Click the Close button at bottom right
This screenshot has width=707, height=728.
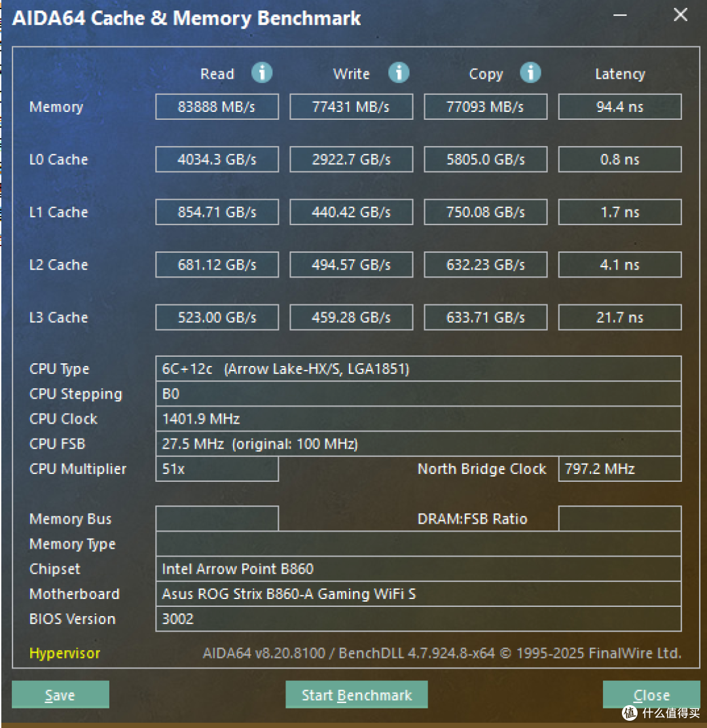click(651, 694)
